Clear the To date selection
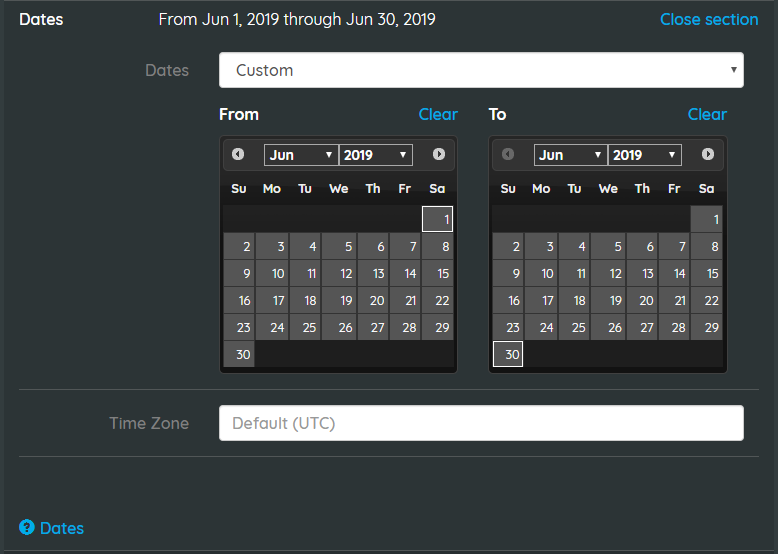Image resolution: width=778 pixels, height=554 pixels. pos(707,115)
